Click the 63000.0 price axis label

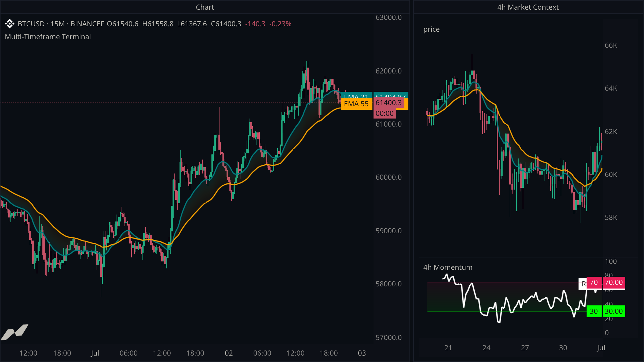pyautogui.click(x=389, y=17)
